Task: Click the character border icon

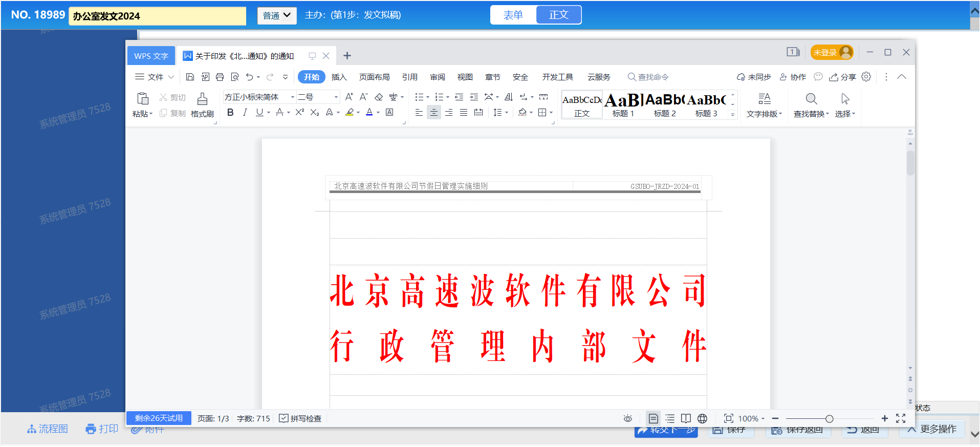Action: [389, 112]
